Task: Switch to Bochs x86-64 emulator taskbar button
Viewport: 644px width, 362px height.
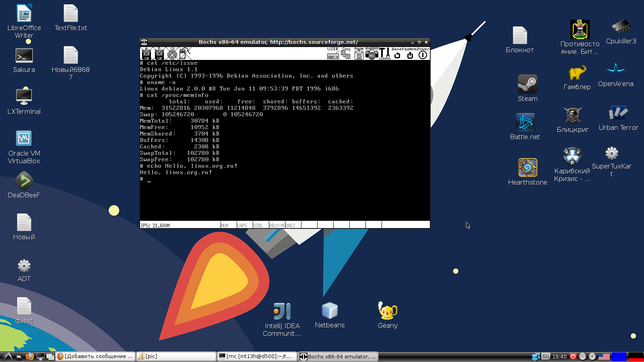Action: pos(338,356)
